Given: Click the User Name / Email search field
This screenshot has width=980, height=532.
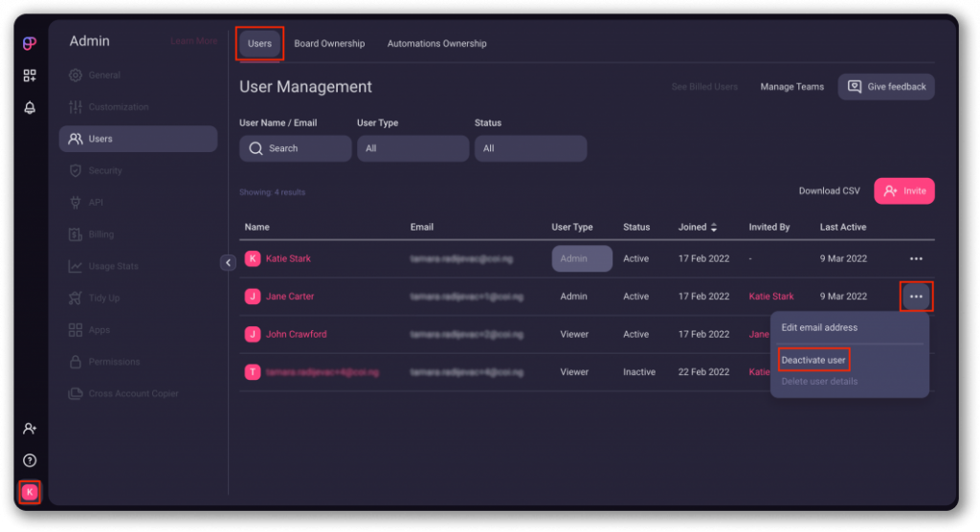Looking at the screenshot, I should [295, 148].
